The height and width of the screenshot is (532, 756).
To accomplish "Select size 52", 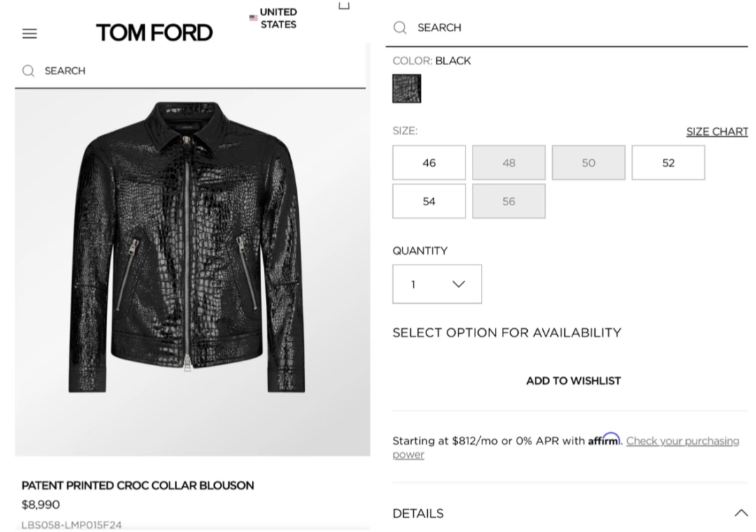I will pyautogui.click(x=668, y=162).
